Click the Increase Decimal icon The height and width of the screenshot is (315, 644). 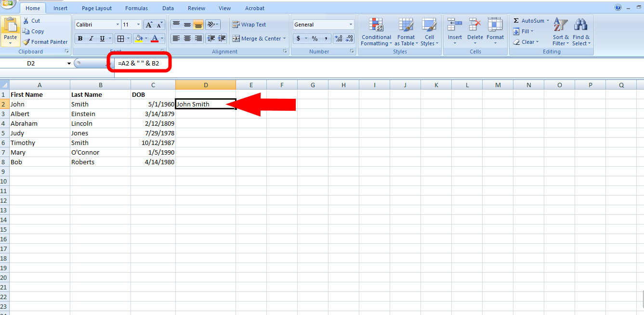click(338, 39)
